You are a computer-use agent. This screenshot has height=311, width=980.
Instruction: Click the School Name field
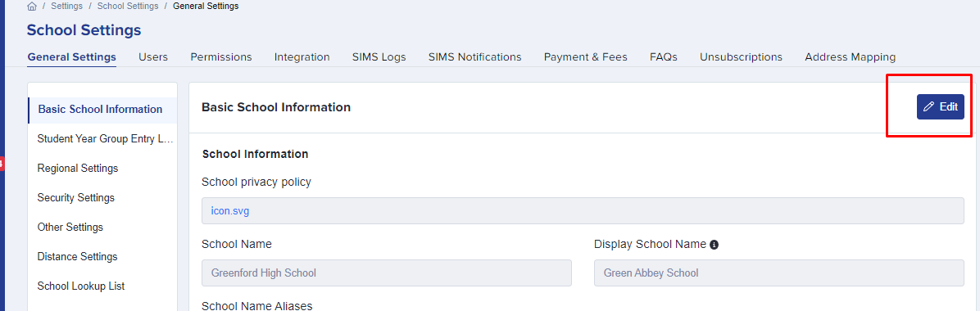click(x=387, y=273)
